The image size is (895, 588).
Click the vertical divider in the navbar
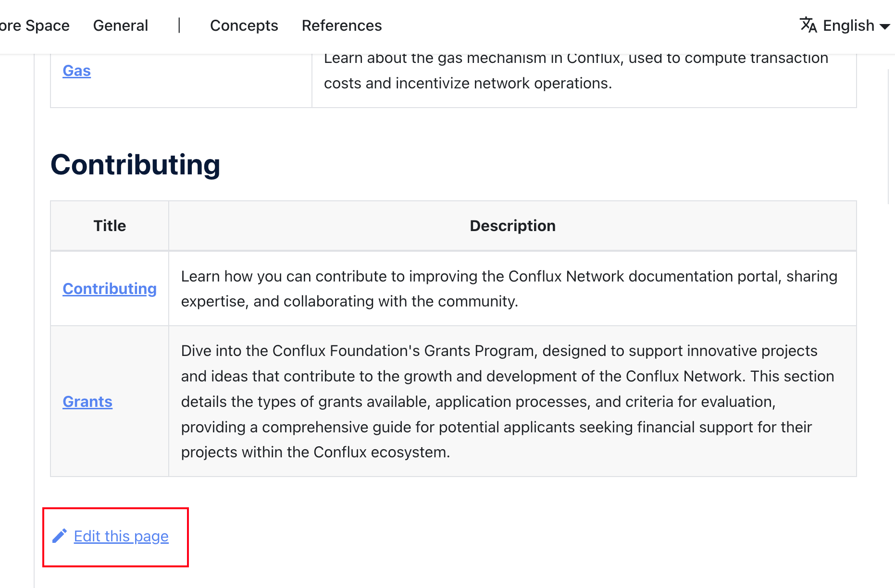point(179,25)
